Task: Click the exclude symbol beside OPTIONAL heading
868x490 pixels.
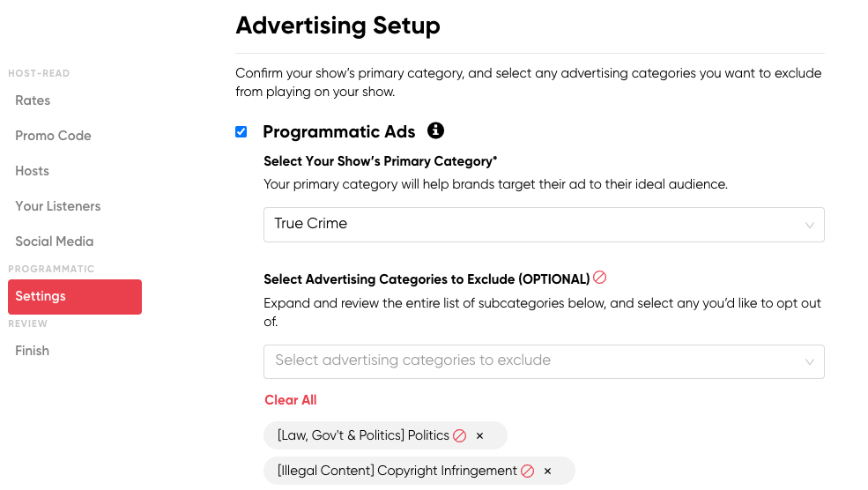Action: click(599, 278)
